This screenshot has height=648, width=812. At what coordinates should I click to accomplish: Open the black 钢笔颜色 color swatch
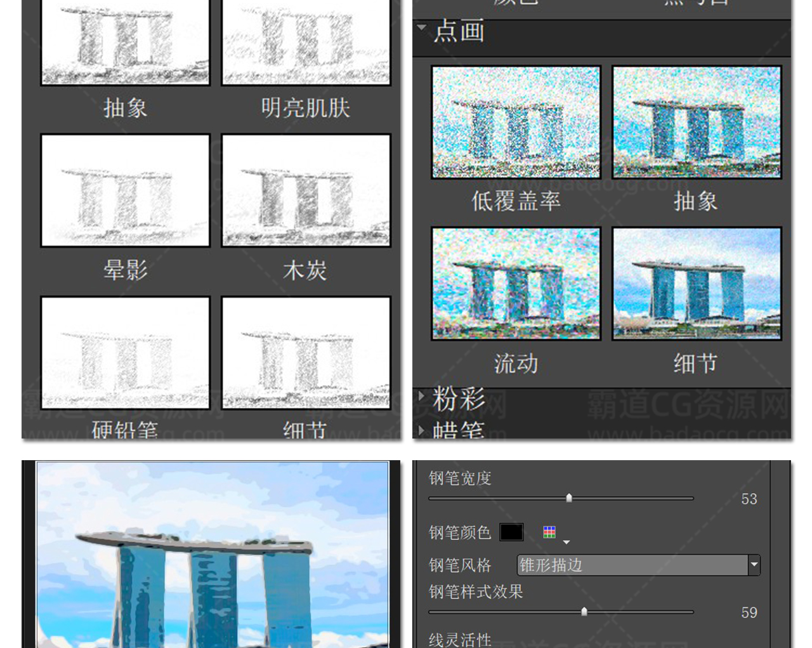(x=511, y=532)
